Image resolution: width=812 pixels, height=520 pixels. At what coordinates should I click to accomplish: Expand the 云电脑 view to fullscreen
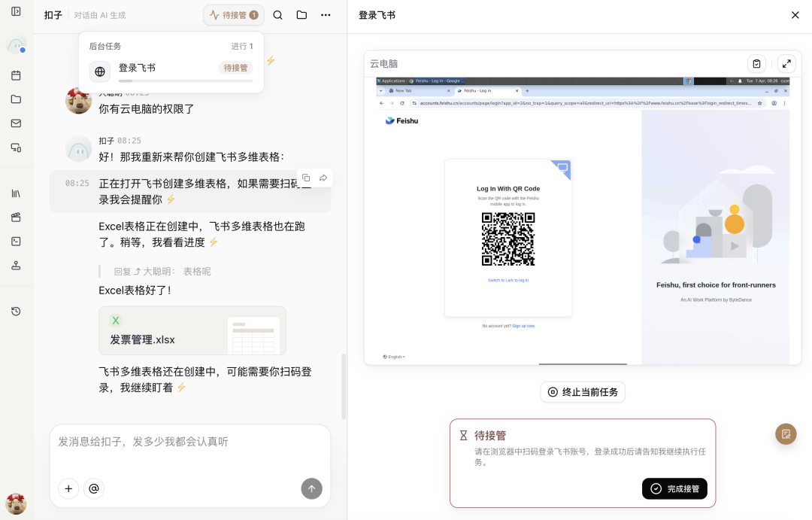pos(786,63)
